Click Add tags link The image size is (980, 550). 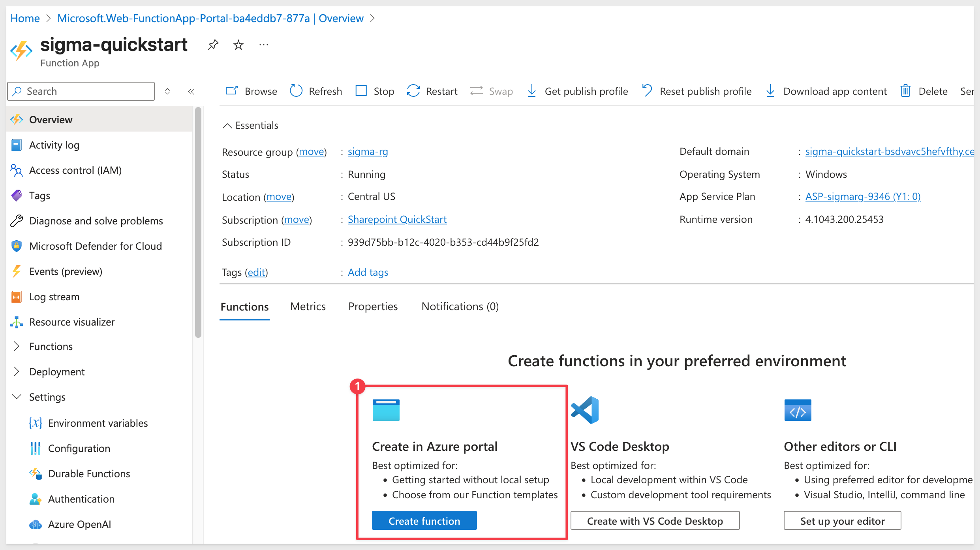pyautogui.click(x=368, y=272)
